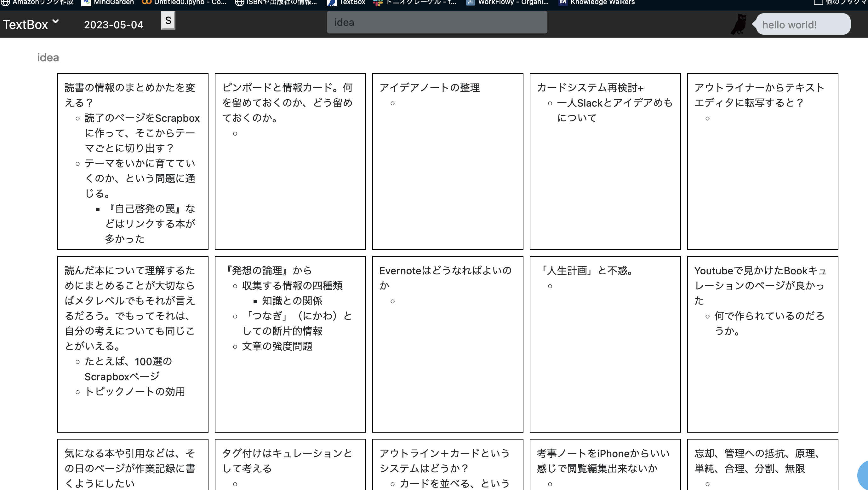Click the date 2023-05-04 in the header
The height and width of the screenshot is (490, 868).
[114, 25]
